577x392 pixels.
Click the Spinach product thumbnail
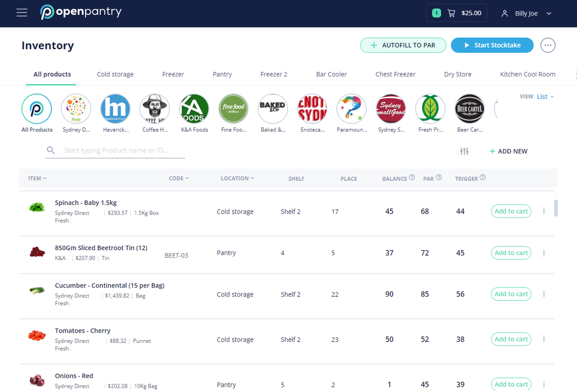(x=37, y=207)
